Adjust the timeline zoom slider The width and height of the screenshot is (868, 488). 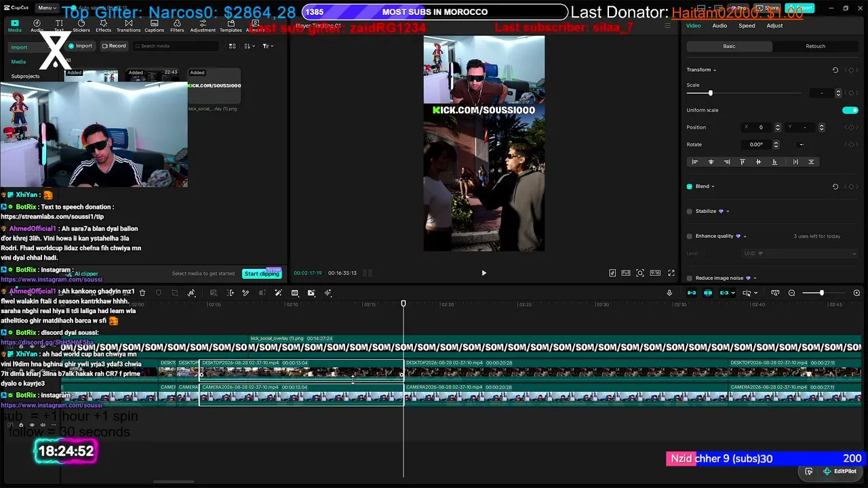(x=821, y=293)
